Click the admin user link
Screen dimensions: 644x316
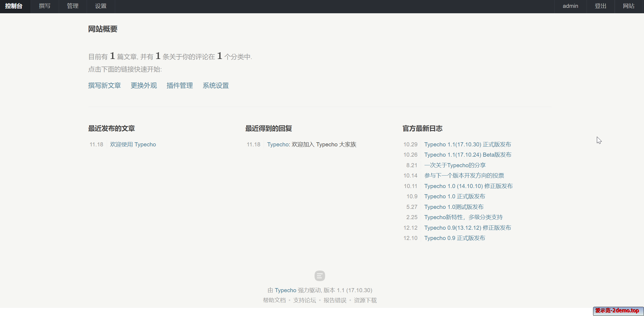coord(570,6)
